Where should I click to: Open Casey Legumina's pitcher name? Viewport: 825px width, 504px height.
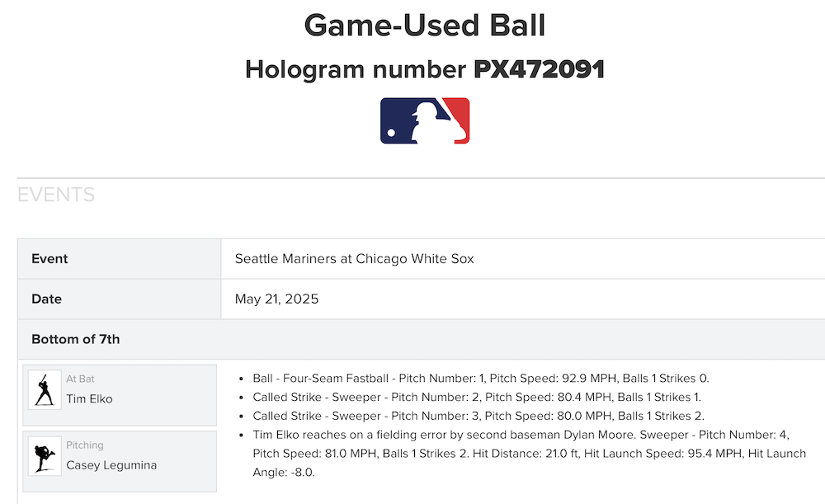tap(111, 465)
